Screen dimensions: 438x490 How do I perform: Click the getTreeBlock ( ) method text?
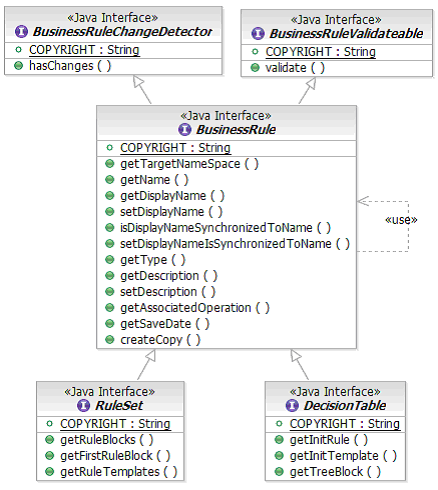(x=335, y=472)
